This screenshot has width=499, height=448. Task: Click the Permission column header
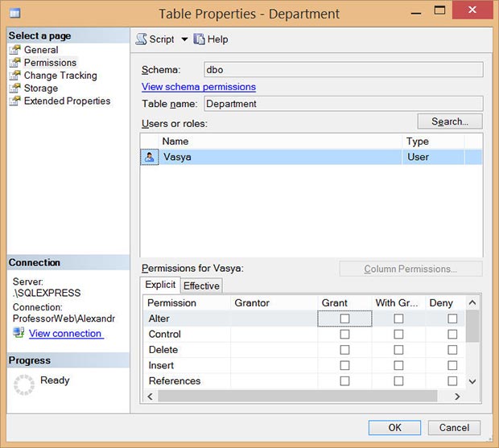pyautogui.click(x=187, y=302)
